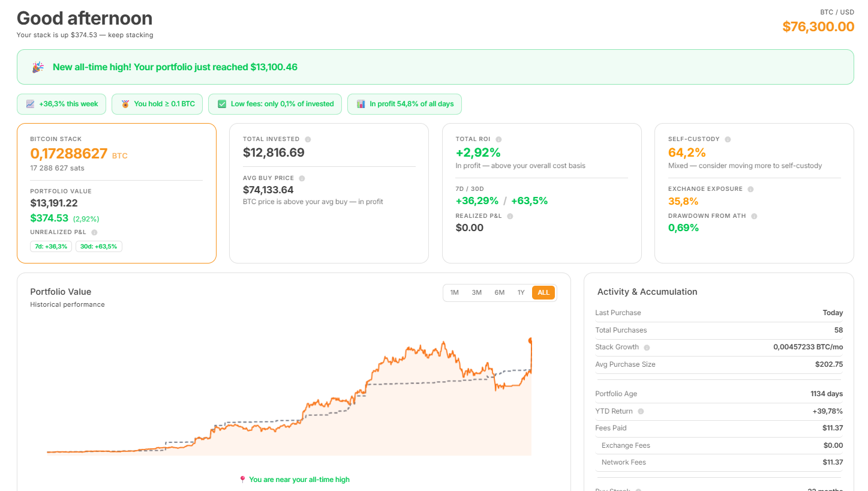The width and height of the screenshot is (868, 491).
Task: Click the info icon next to Self-Custody
Action: click(728, 139)
